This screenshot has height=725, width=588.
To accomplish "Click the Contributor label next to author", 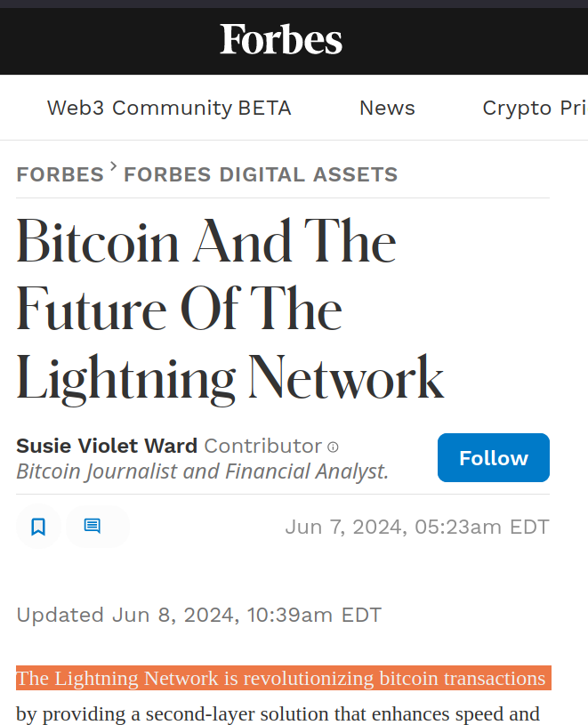I will pyautogui.click(x=263, y=447).
